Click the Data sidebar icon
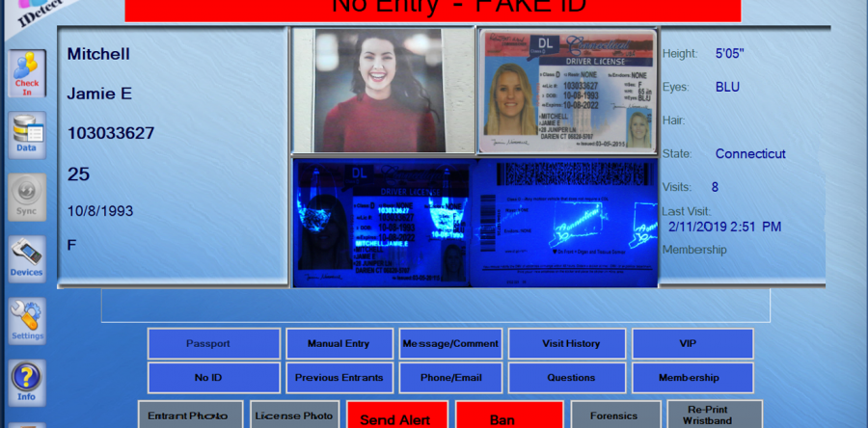Screen dimensions: 868x428 point(27,134)
